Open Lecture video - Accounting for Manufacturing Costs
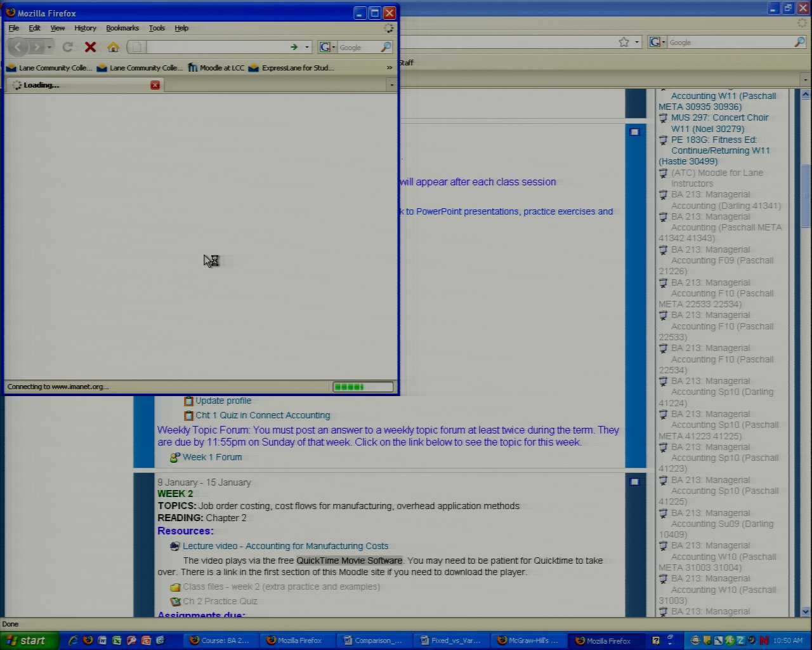The height and width of the screenshot is (650, 812). pos(285,546)
